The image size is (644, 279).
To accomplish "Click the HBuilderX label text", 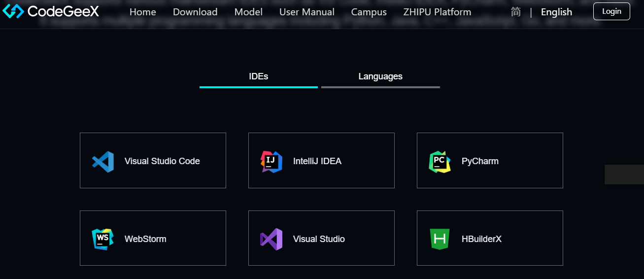I will (x=481, y=239).
